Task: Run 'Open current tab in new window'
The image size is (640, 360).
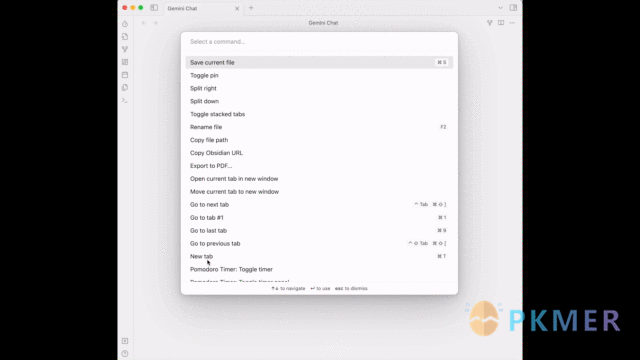Action: [319, 179]
